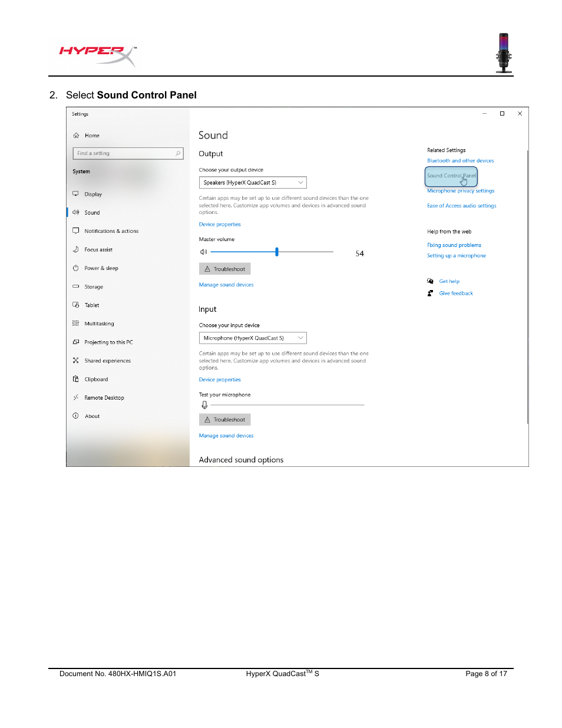
Task: Click Device properties link under Input
Action: (x=220, y=380)
